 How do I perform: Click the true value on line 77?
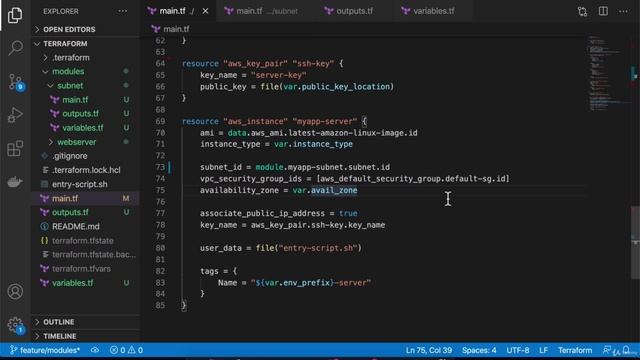348,213
